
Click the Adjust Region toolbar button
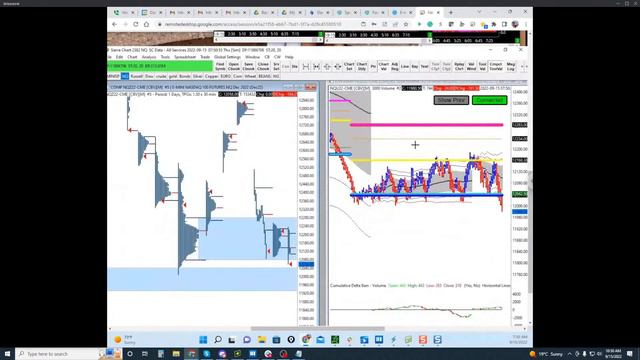pyautogui.click(x=395, y=66)
